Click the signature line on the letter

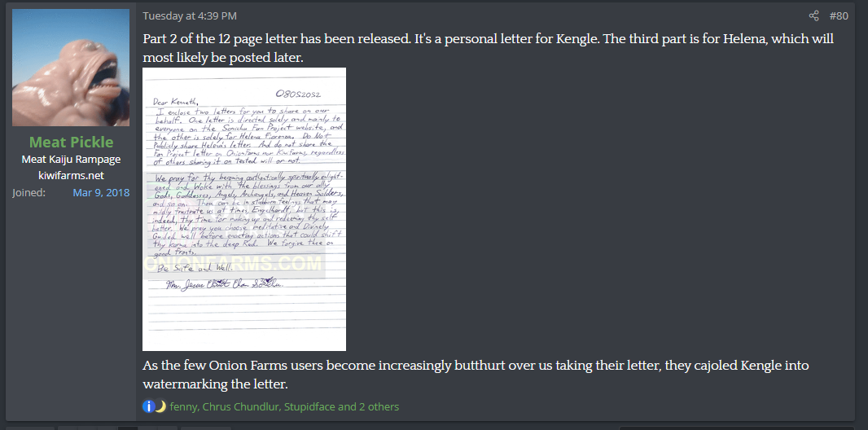224,284
